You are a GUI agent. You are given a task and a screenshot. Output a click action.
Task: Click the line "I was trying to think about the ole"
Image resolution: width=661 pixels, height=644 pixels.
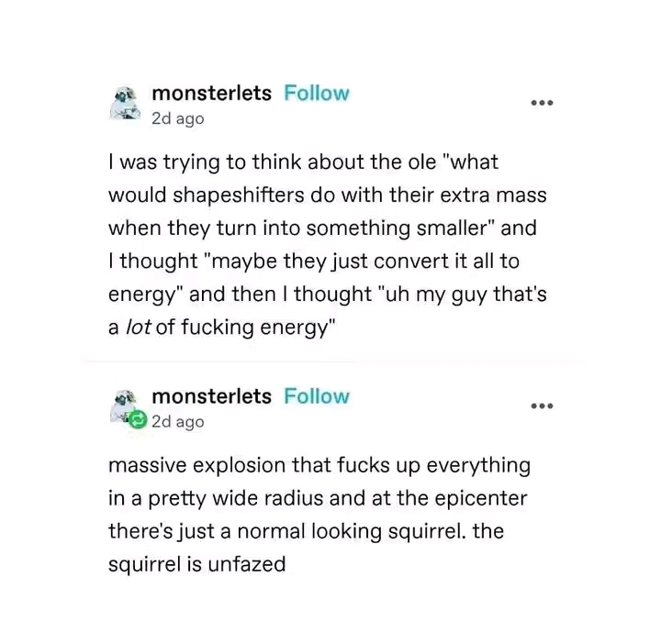click(x=304, y=162)
